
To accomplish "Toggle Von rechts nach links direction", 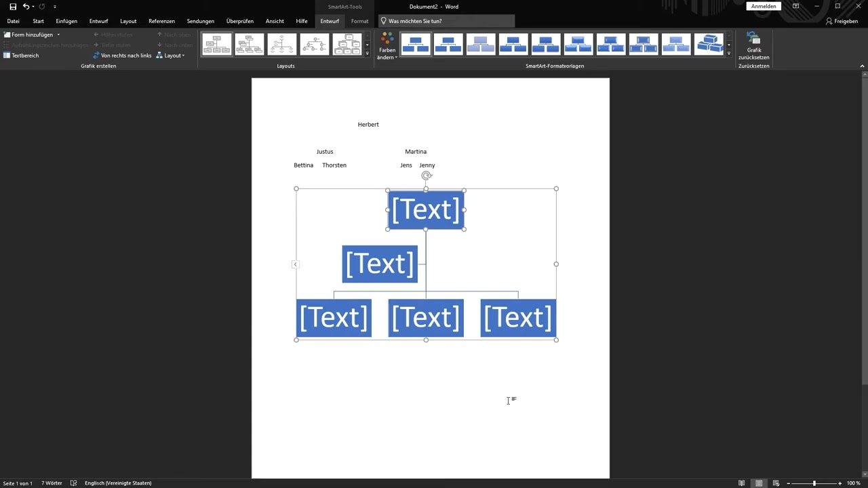I will 122,56.
